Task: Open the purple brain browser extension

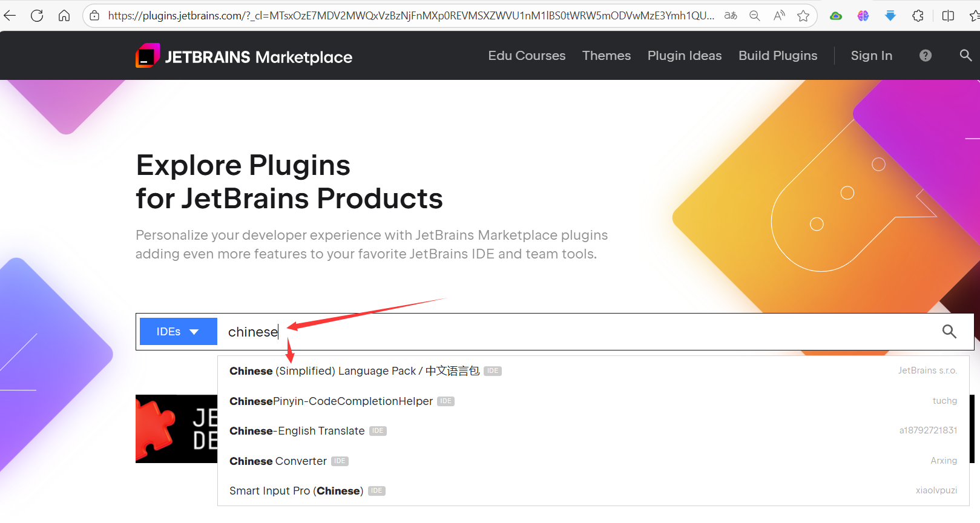Action: [x=863, y=16]
